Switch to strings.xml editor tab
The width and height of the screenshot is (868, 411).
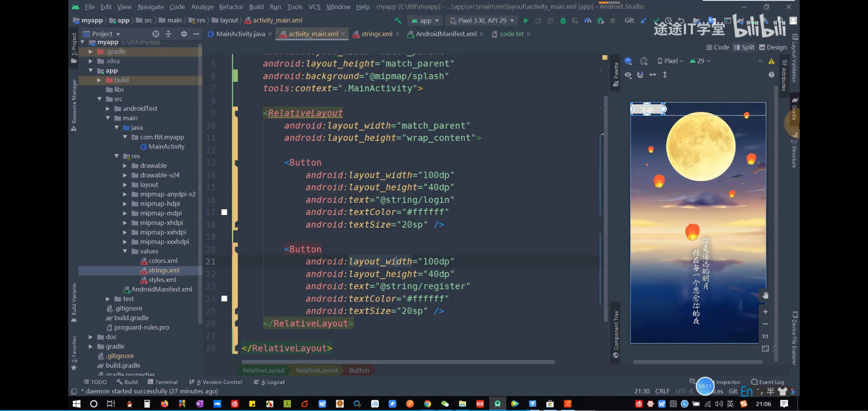[x=377, y=34]
